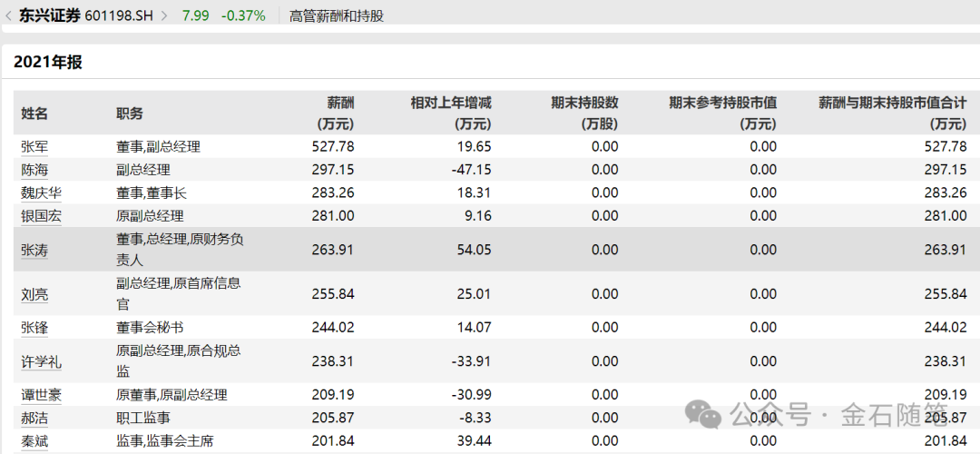Open executive 秦斌 profile link
This screenshot has height=454, width=980.
coord(34,441)
